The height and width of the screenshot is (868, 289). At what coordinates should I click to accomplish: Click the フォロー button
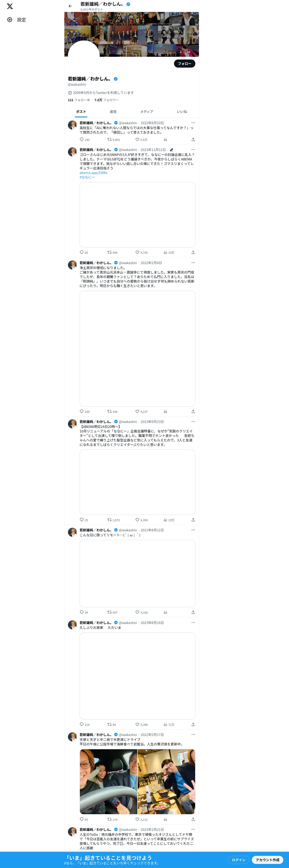[184, 63]
